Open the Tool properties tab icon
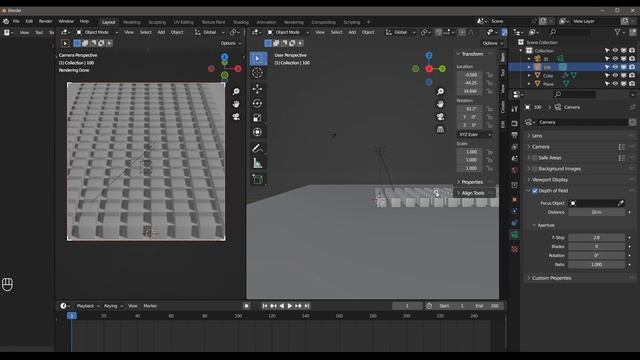The width and height of the screenshot is (640, 360). (x=514, y=109)
